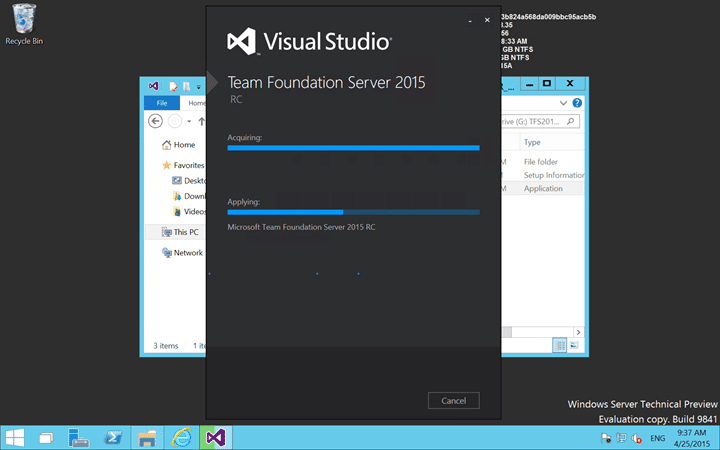The height and width of the screenshot is (450, 720).
Task: Click the Explorer search box
Action: (540, 121)
